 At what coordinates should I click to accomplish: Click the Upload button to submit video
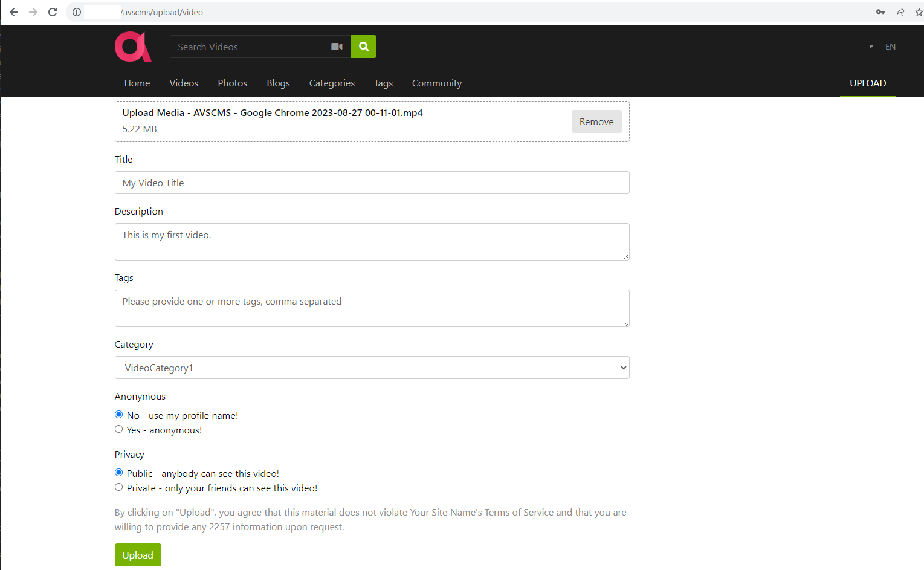point(138,555)
